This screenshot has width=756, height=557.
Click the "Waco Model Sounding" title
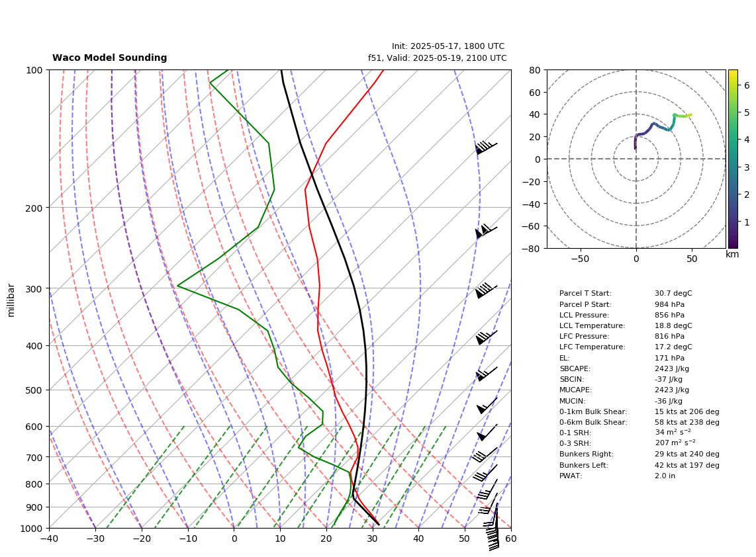pos(109,58)
